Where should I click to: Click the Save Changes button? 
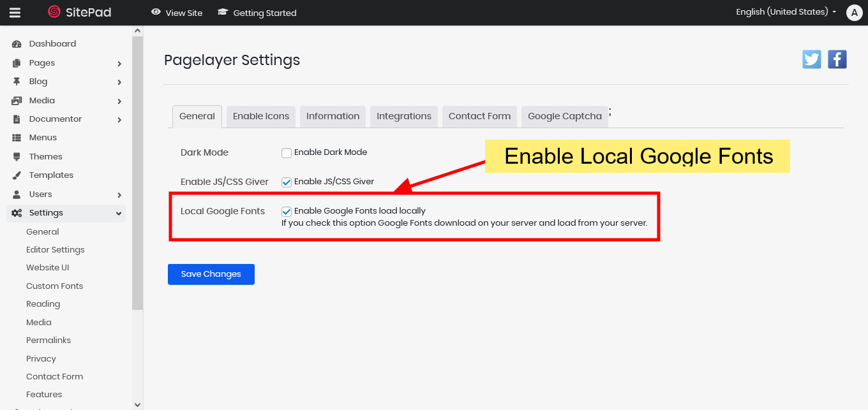[x=211, y=274]
